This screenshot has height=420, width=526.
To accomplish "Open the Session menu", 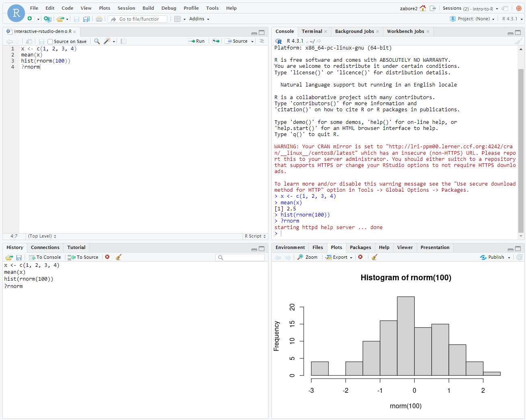I will pyautogui.click(x=126, y=8).
